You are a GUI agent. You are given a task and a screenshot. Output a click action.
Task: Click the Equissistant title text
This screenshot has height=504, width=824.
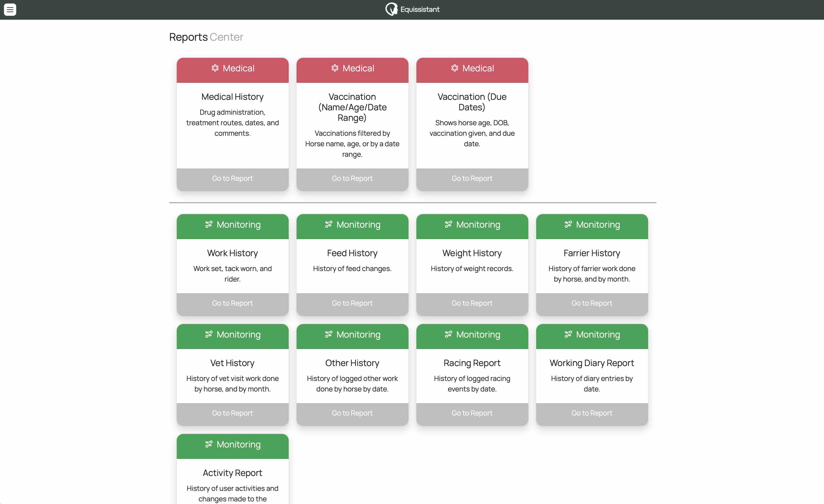[x=420, y=10]
